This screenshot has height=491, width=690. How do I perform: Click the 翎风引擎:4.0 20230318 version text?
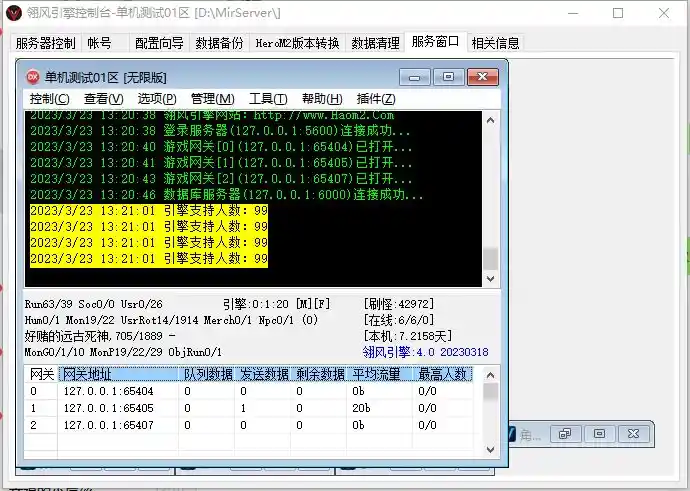click(x=426, y=352)
